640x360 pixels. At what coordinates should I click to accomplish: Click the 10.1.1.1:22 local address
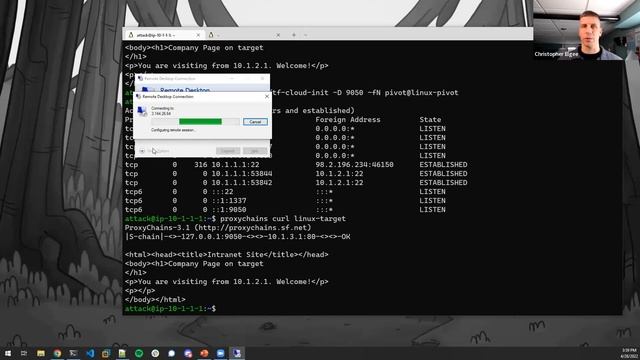click(x=235, y=164)
